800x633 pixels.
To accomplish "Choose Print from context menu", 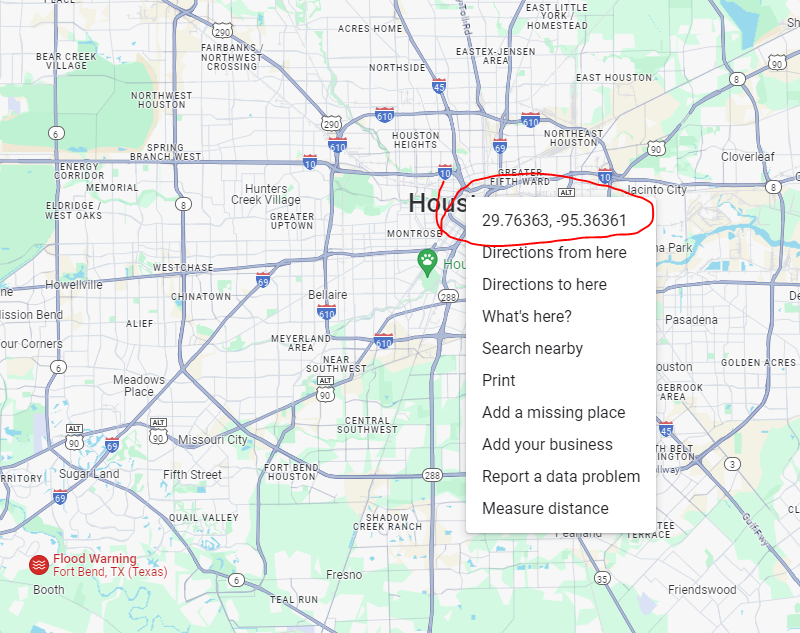I will [x=498, y=381].
